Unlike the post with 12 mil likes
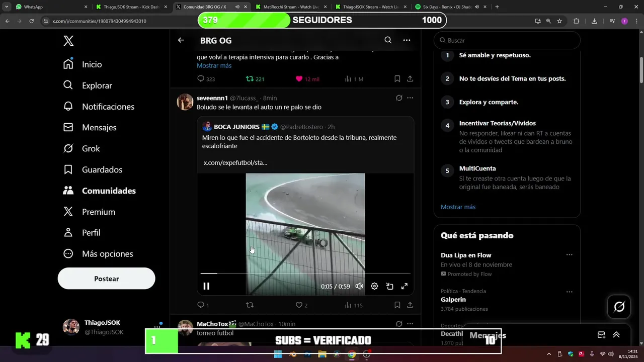 click(307, 79)
